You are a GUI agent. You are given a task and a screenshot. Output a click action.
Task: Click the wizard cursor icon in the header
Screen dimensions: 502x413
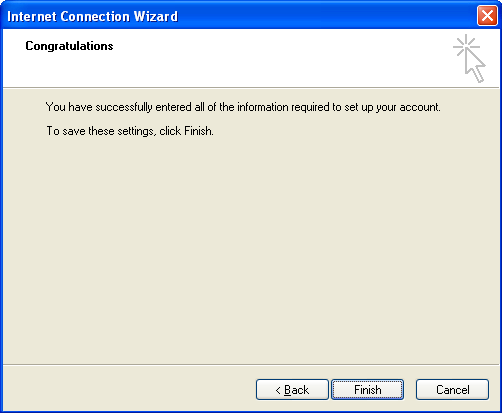(x=469, y=58)
